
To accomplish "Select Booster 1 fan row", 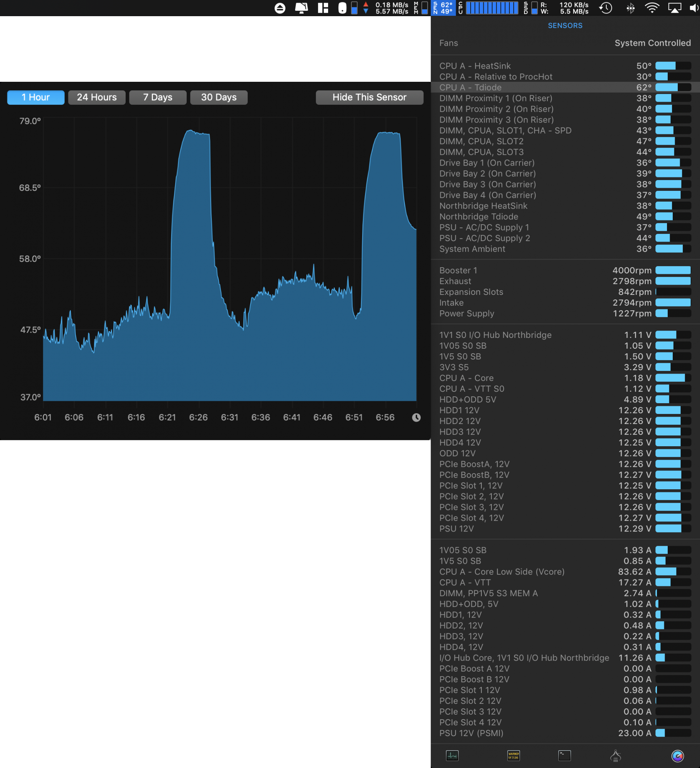I will pos(565,270).
